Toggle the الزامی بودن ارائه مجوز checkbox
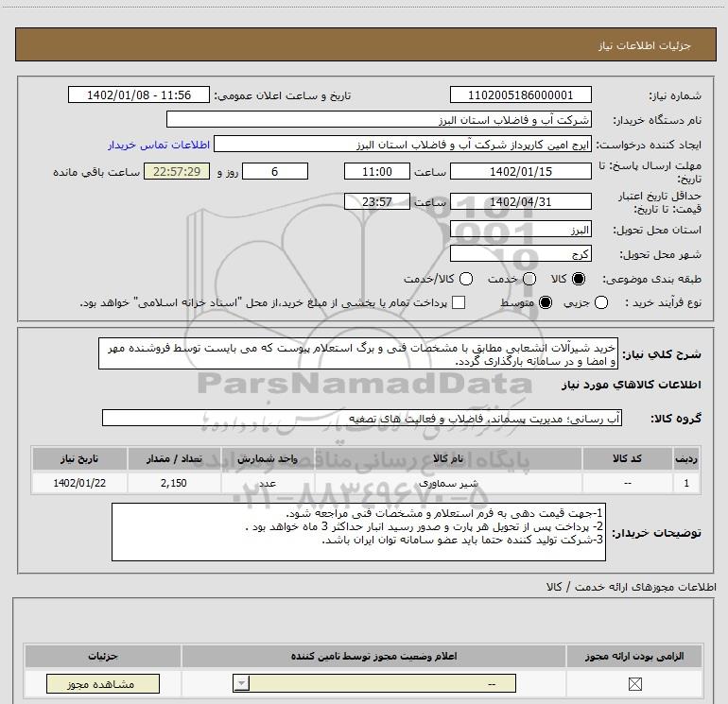The height and width of the screenshot is (704, 728). point(634,683)
